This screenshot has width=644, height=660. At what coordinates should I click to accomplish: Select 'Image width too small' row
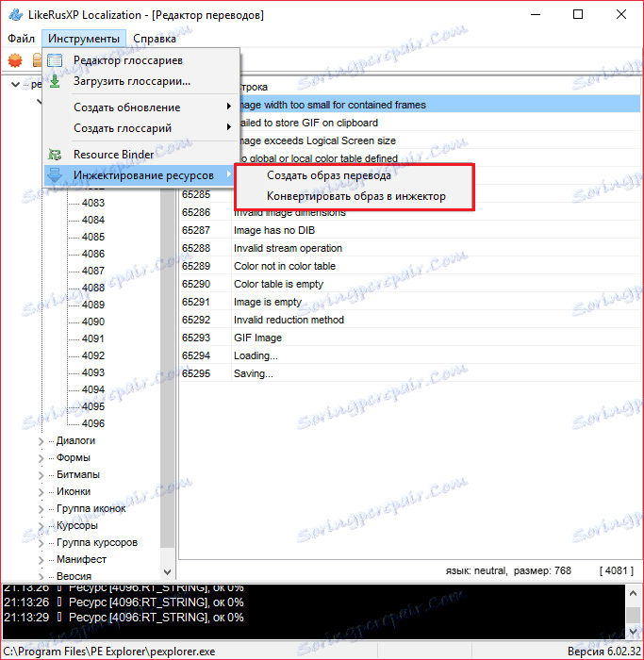pos(439,105)
